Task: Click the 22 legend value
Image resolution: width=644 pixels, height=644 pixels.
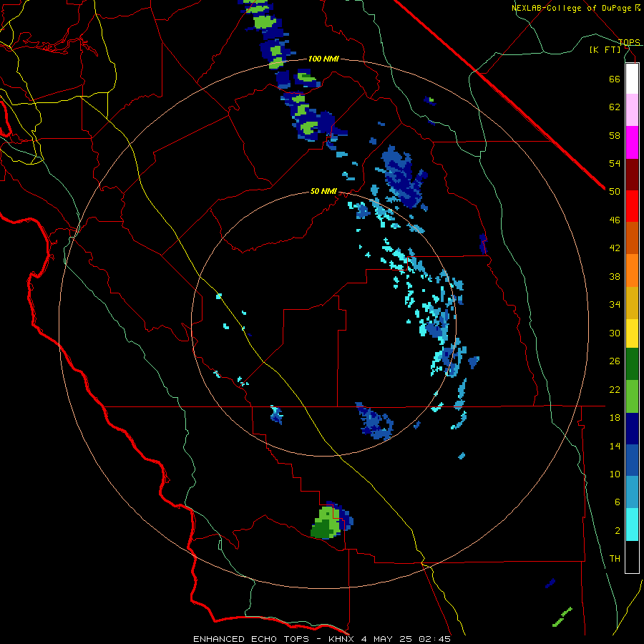Action: click(x=615, y=389)
